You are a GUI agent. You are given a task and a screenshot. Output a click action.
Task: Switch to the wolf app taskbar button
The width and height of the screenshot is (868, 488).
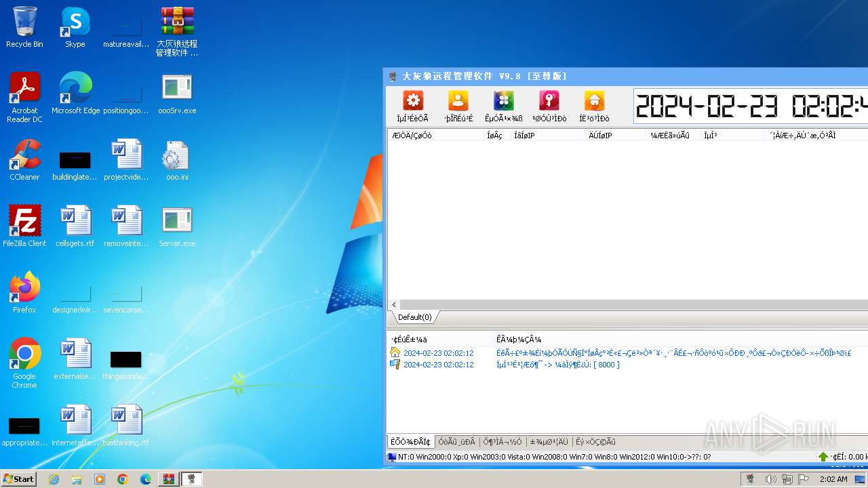192,479
